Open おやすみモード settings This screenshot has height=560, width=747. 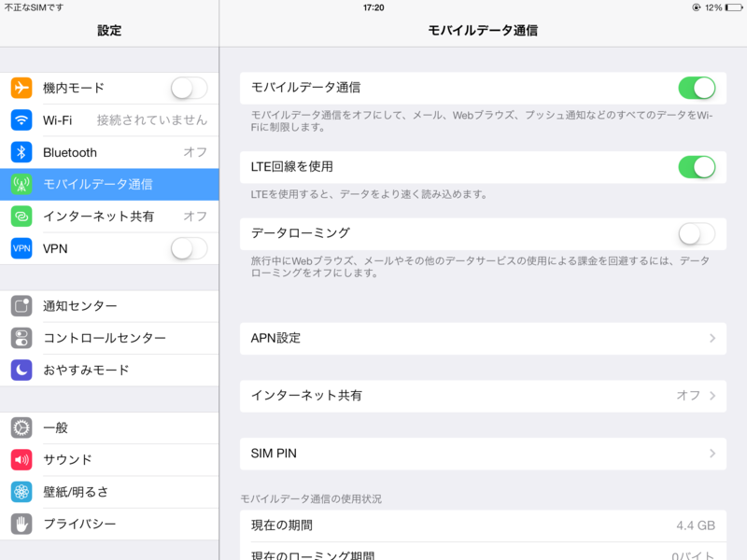109,370
